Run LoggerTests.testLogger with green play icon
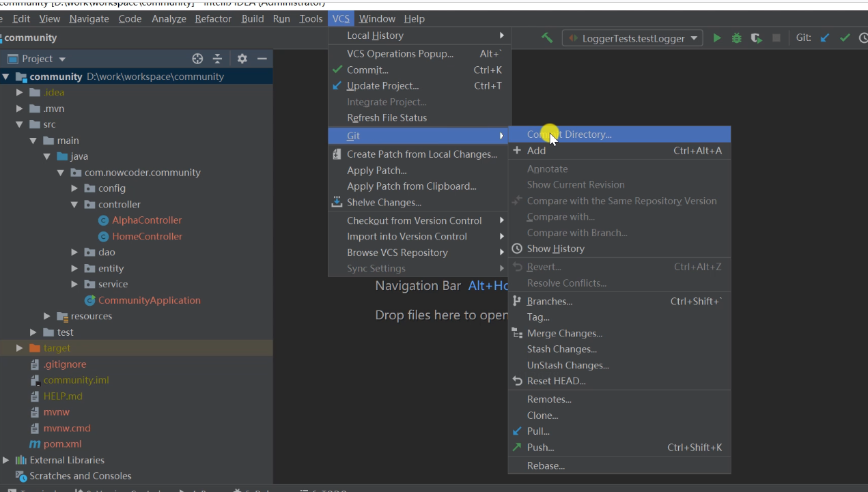The height and width of the screenshot is (492, 868). tap(717, 38)
